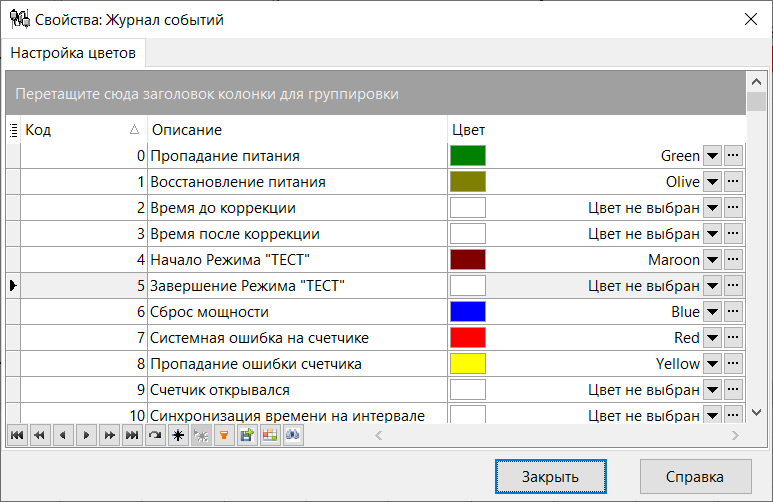This screenshot has height=502, width=773.
Task: Click the horizontal scrollbar right arrow
Action: 735,435
